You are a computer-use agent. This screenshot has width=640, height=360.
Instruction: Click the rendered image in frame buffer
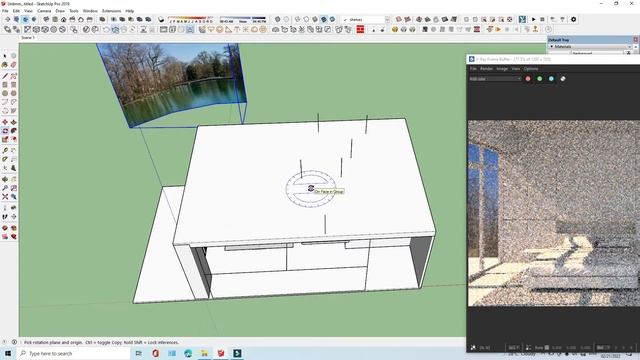click(x=553, y=213)
